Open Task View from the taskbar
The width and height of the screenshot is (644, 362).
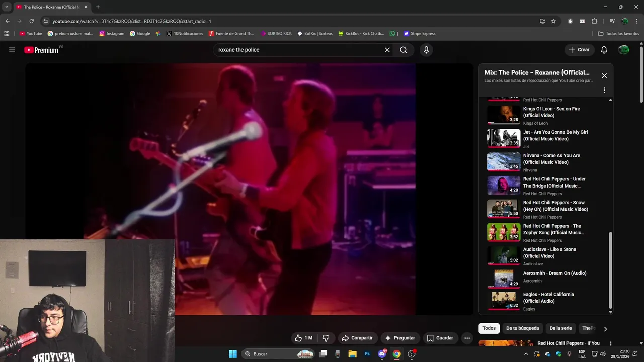(x=324, y=354)
